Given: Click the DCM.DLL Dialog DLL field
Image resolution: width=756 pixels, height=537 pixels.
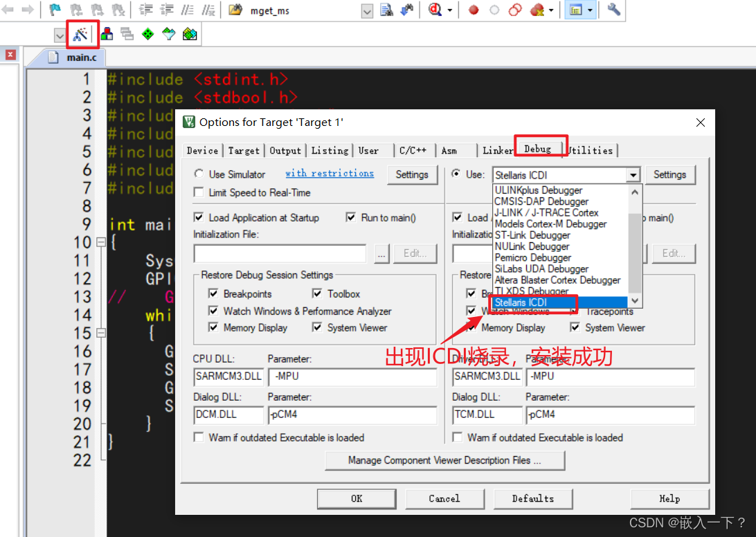Looking at the screenshot, I should (229, 415).
